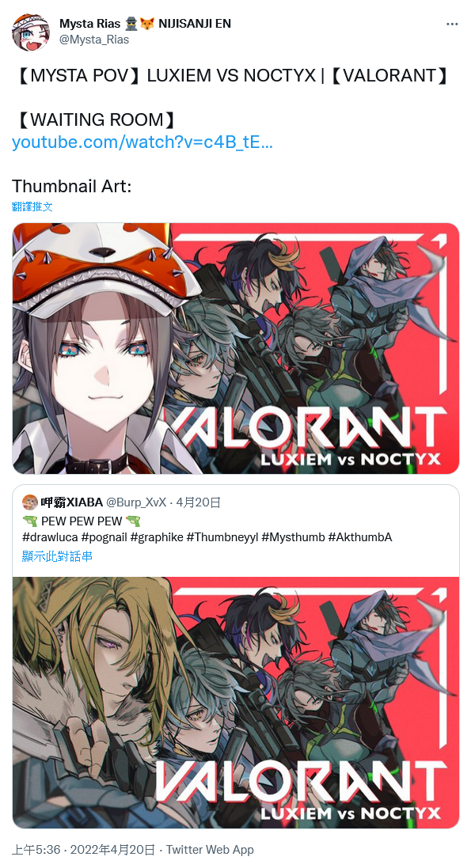Image resolution: width=471 pixels, height=868 pixels.
Task: Open the Mysta fox-mask thumbnail image
Action: pyautogui.click(x=236, y=348)
